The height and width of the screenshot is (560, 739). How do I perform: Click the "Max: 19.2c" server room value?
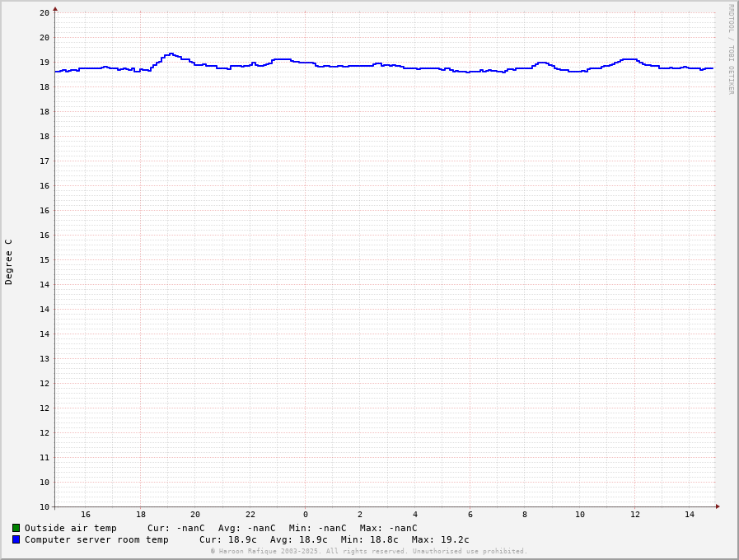click(x=440, y=539)
